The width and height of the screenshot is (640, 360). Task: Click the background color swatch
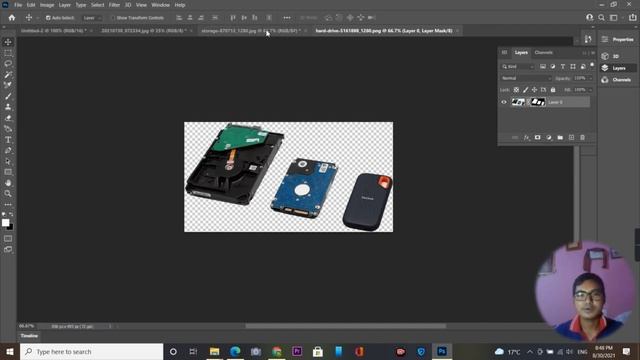pos(10,227)
